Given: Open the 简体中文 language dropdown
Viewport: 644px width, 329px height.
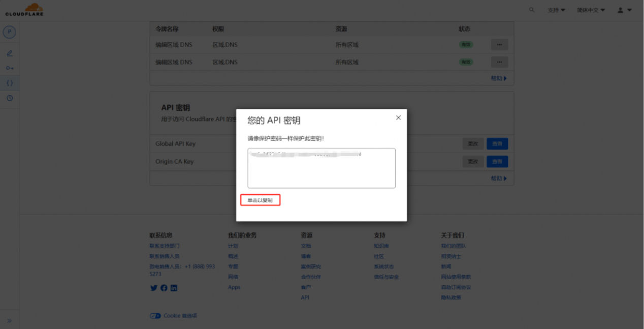Looking at the screenshot, I should [x=591, y=10].
